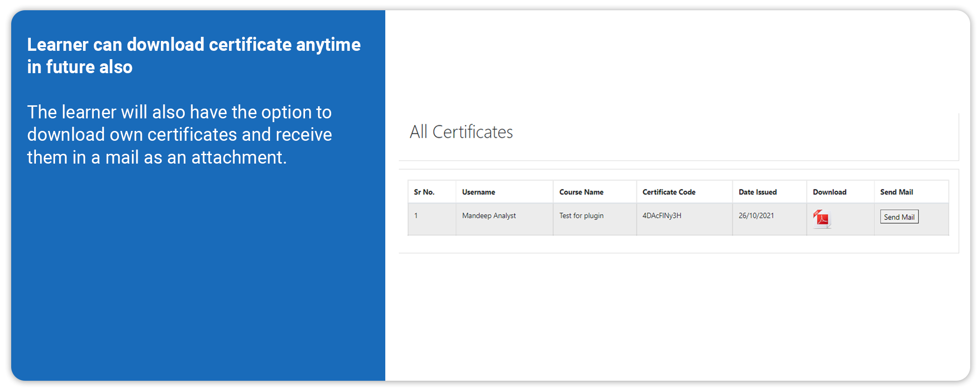Viewport: 980px width, 391px height.
Task: Click the paragraph about receiving certificates by mail
Action: (x=180, y=135)
